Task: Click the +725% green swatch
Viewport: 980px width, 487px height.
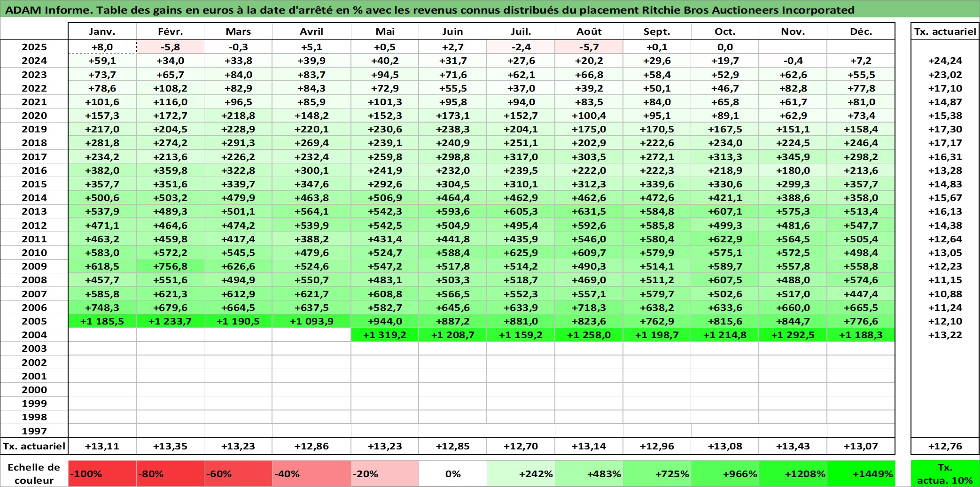Action: pos(657,473)
